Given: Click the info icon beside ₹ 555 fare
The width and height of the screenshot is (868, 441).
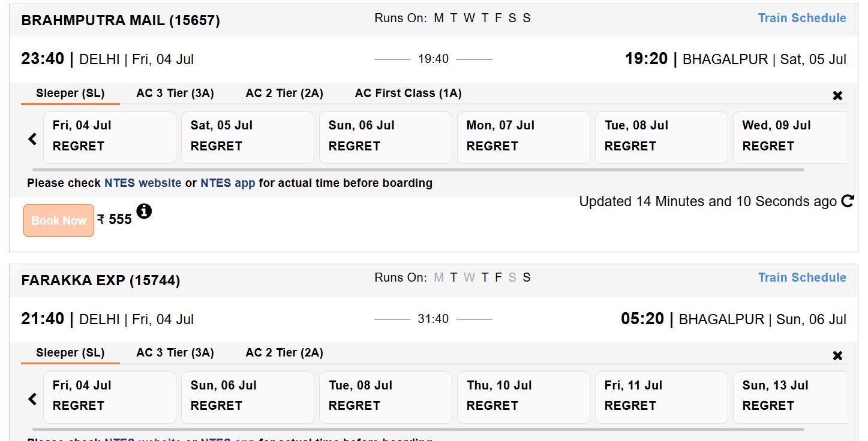Looking at the screenshot, I should pyautogui.click(x=144, y=211).
